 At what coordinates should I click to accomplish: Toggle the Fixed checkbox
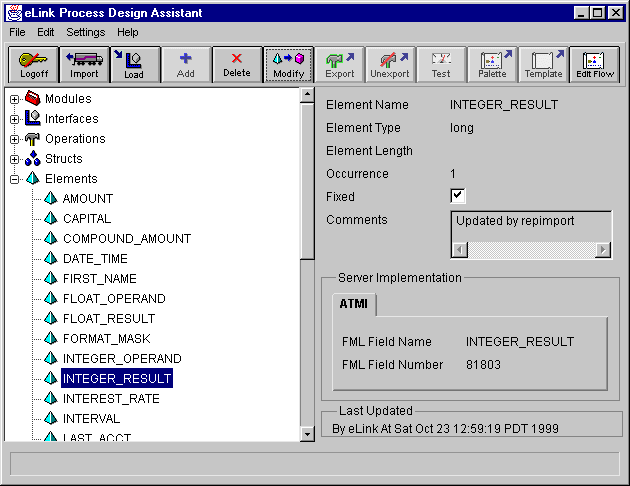point(458,196)
